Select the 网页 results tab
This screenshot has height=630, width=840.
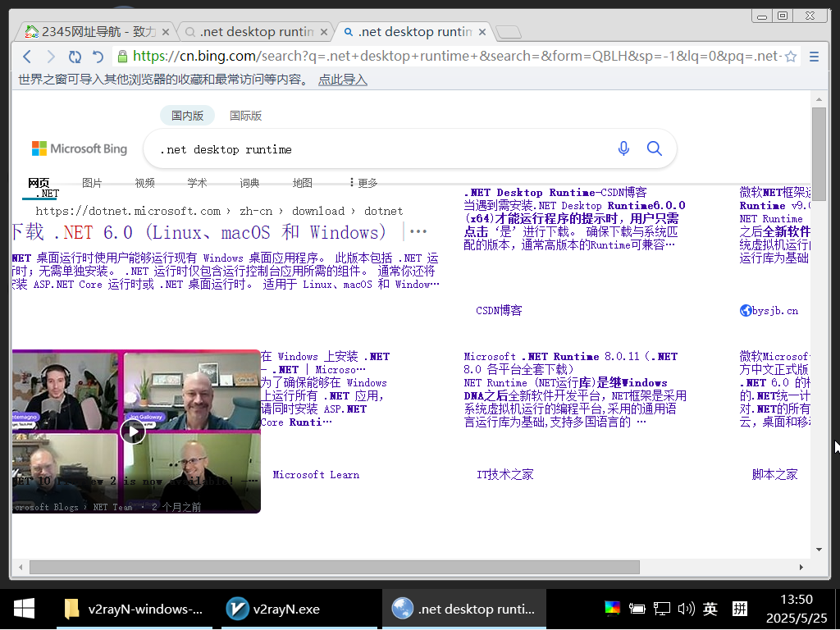point(39,183)
